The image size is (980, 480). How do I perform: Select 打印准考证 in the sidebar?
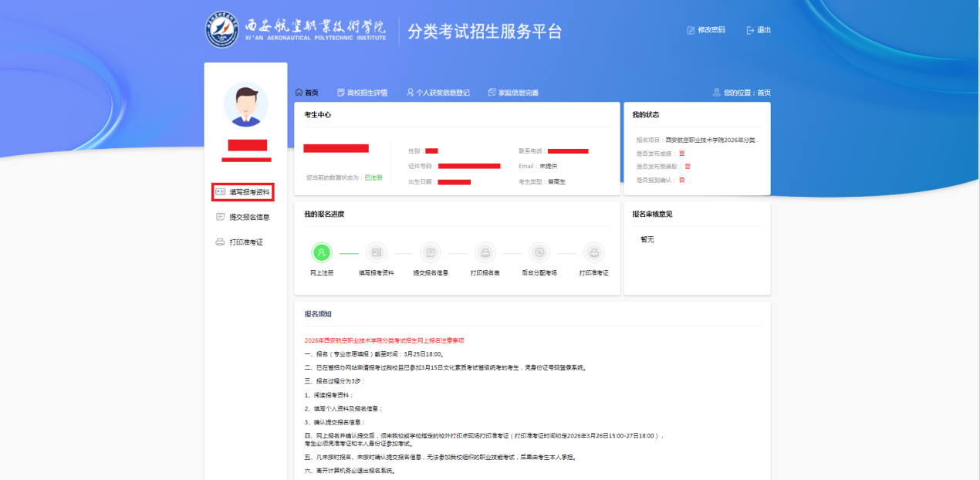coord(240,242)
